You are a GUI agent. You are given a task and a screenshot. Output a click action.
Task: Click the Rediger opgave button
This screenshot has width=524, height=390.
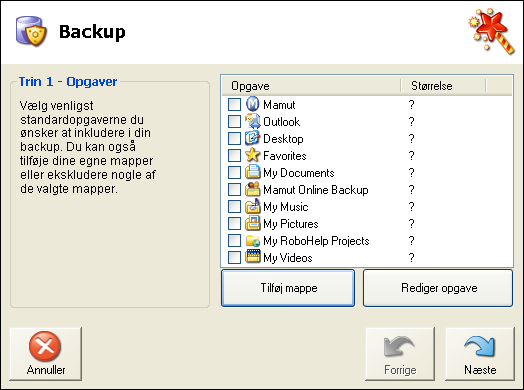(438, 288)
